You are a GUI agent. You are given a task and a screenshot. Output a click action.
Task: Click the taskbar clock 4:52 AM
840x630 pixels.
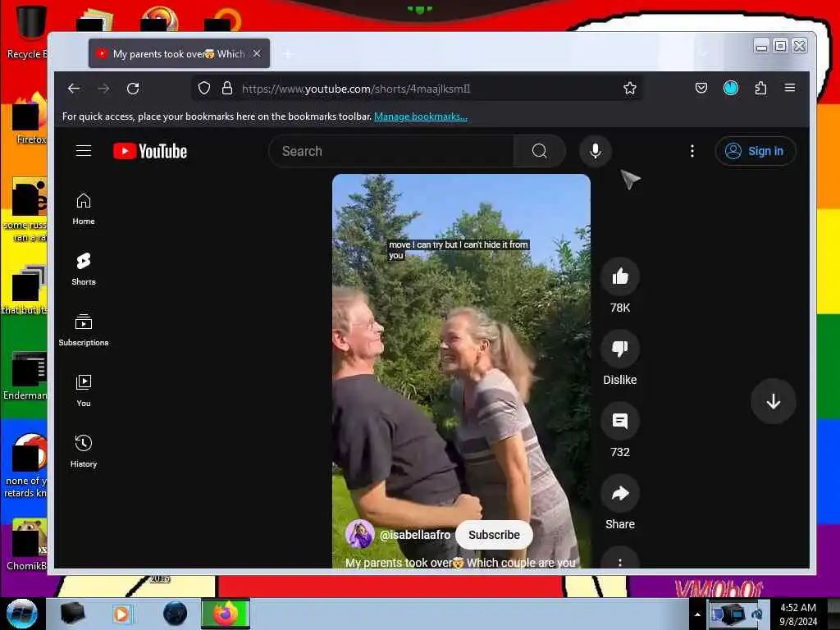(798, 614)
